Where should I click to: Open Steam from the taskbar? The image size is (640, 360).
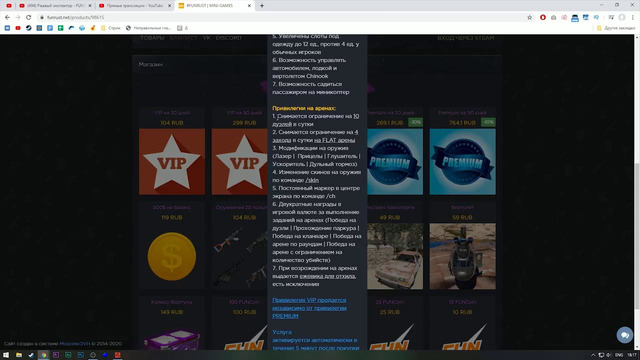[31, 355]
